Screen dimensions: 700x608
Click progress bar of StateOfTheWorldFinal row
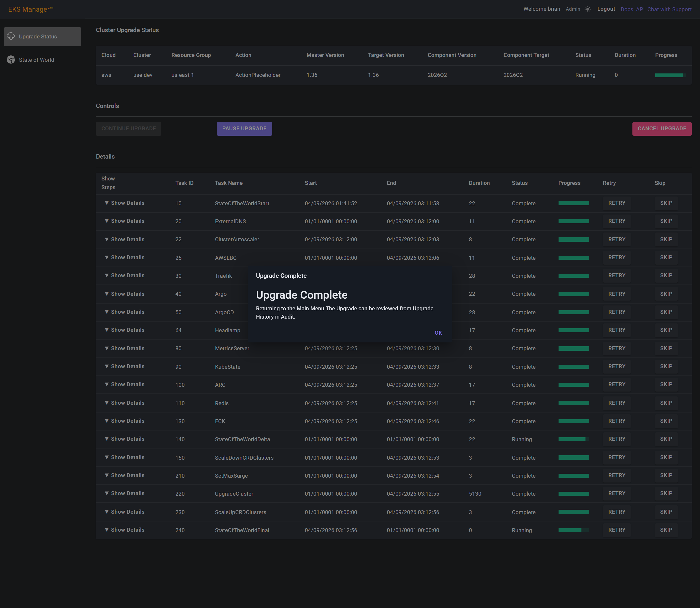point(574,530)
